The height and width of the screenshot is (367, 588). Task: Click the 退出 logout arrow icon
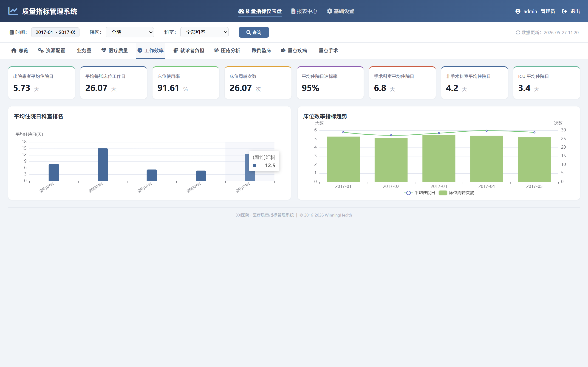tap(565, 11)
